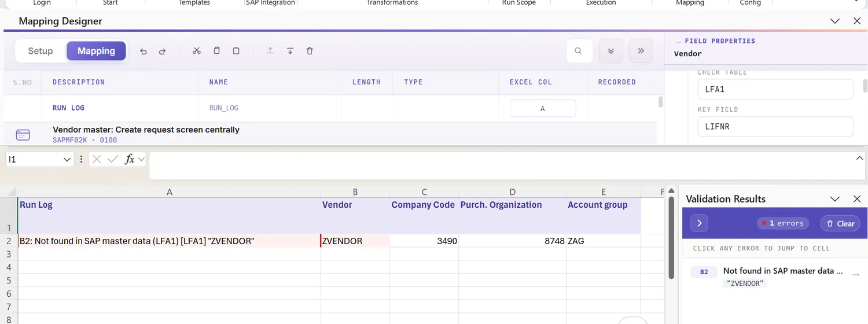Image resolution: width=868 pixels, height=324 pixels.
Task: Close the Validation Results panel
Action: click(x=857, y=199)
